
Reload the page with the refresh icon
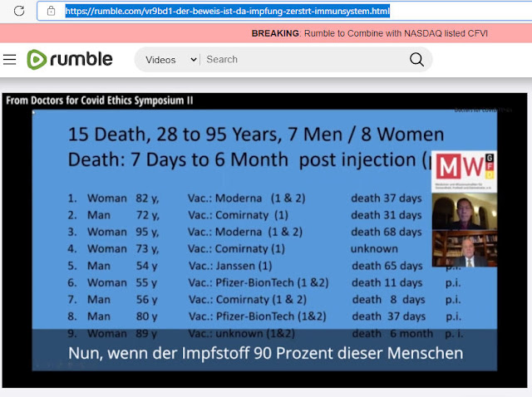click(19, 11)
